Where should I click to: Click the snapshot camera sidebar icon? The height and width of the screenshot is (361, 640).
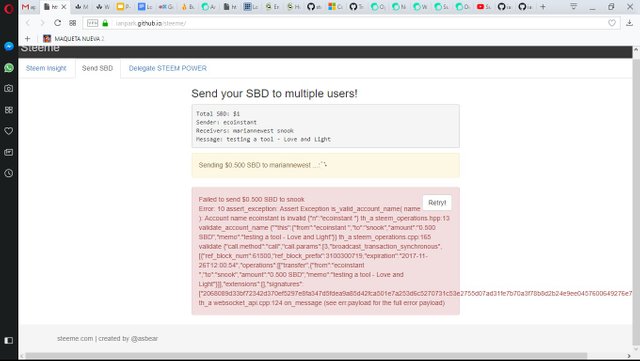click(9, 88)
